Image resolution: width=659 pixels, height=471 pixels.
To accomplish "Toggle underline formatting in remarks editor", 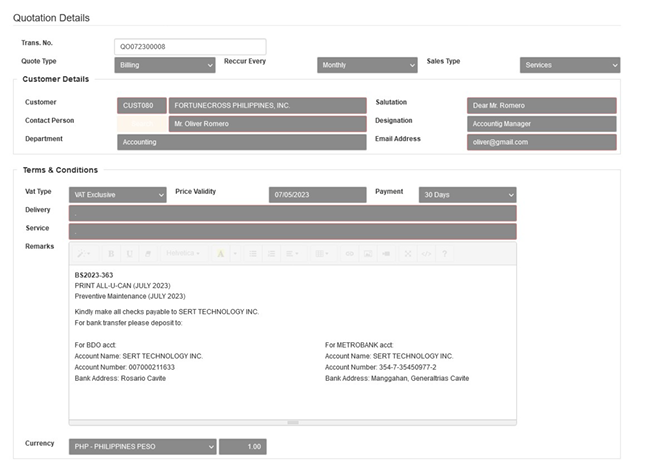I will pyautogui.click(x=130, y=254).
